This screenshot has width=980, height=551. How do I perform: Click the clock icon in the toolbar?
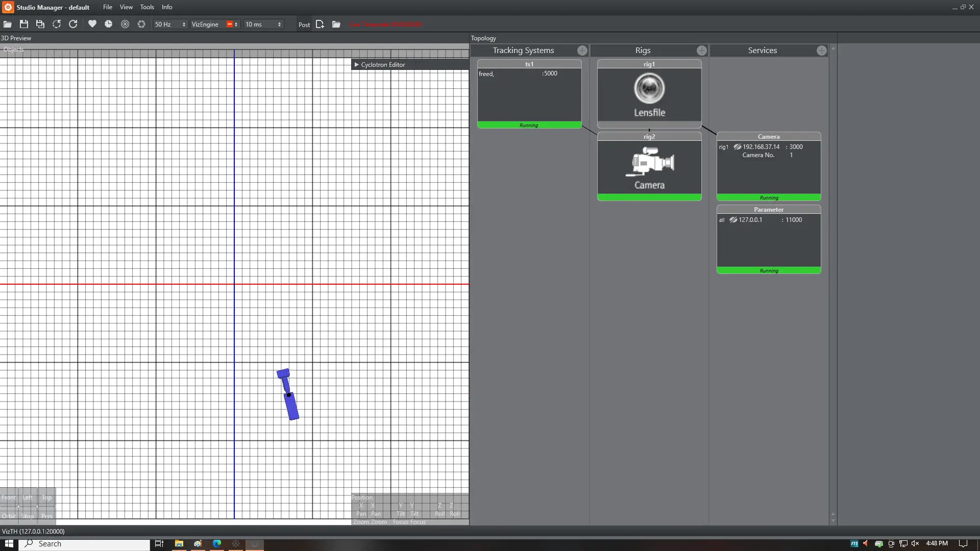coord(109,24)
